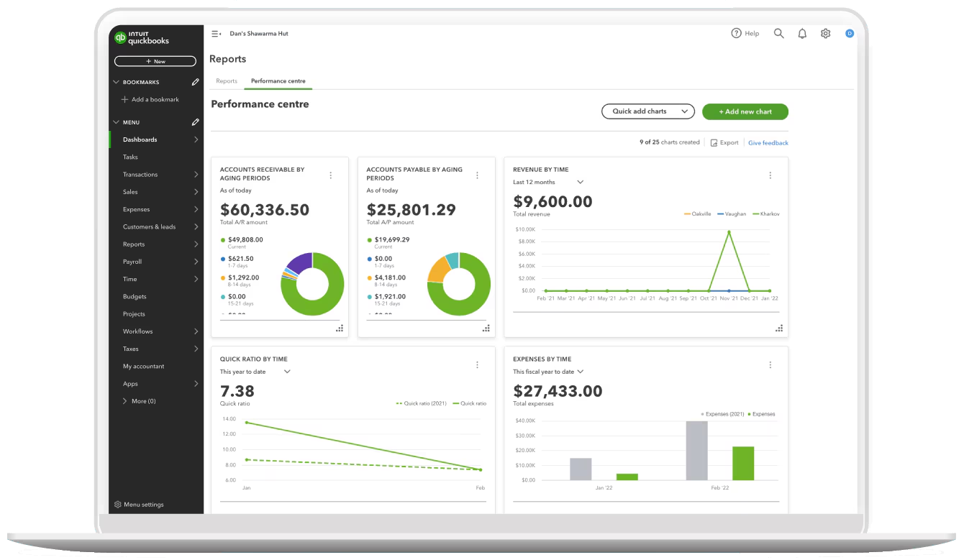Click the Add new chart button

point(745,111)
